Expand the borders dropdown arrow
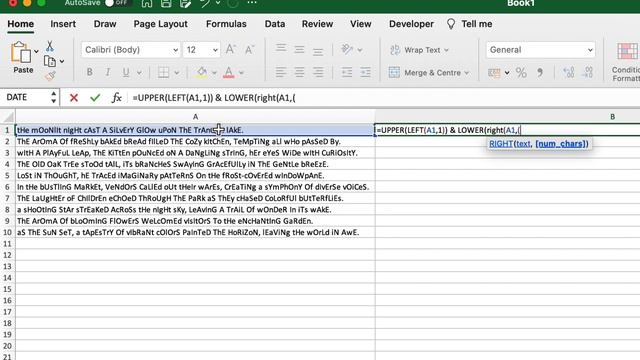Image resolution: width=640 pixels, height=360 pixels. pos(177,73)
